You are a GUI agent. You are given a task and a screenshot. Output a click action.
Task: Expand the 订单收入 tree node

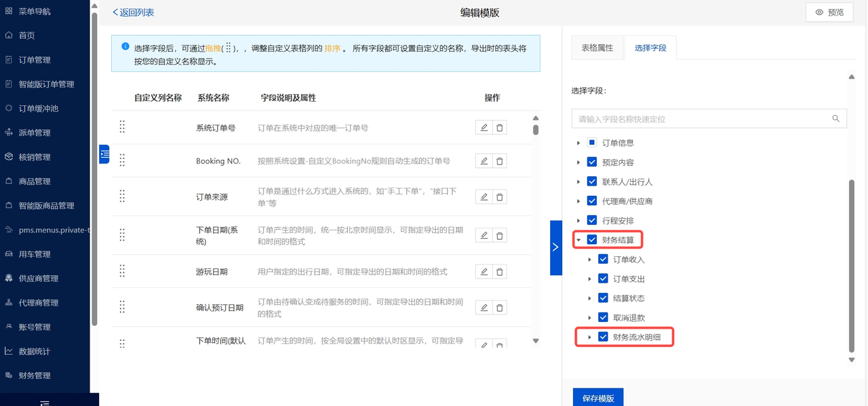[589, 260]
